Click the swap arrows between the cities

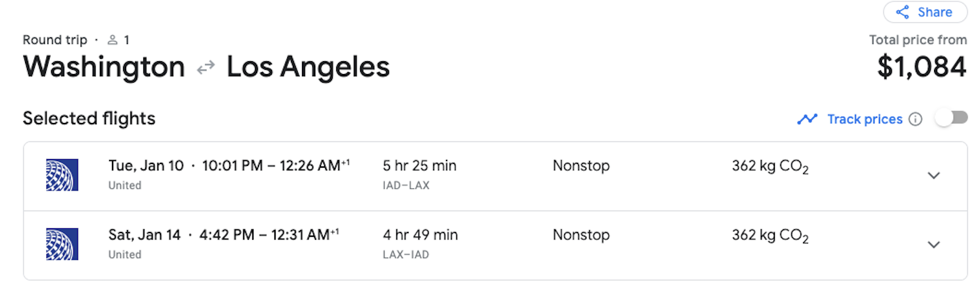coord(206,67)
